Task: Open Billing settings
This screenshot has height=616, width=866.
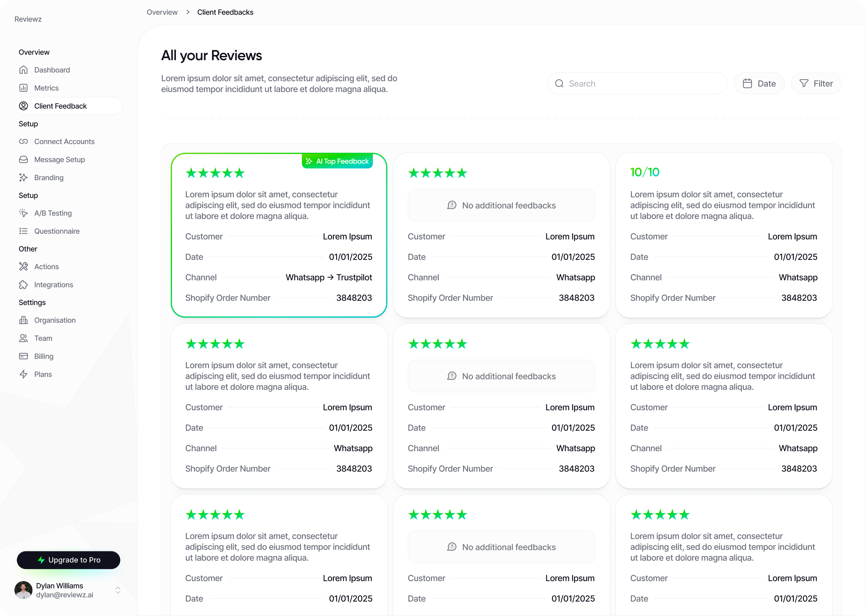Action: tap(68, 356)
